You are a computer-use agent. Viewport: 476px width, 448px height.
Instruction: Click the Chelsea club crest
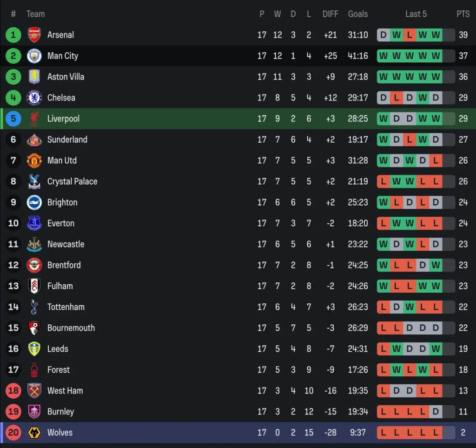coord(34,98)
